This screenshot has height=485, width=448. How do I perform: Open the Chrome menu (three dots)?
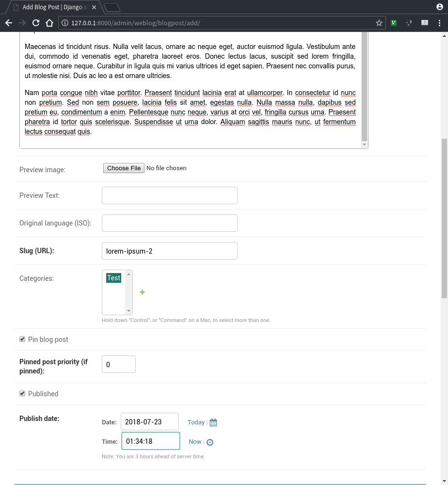pos(440,23)
